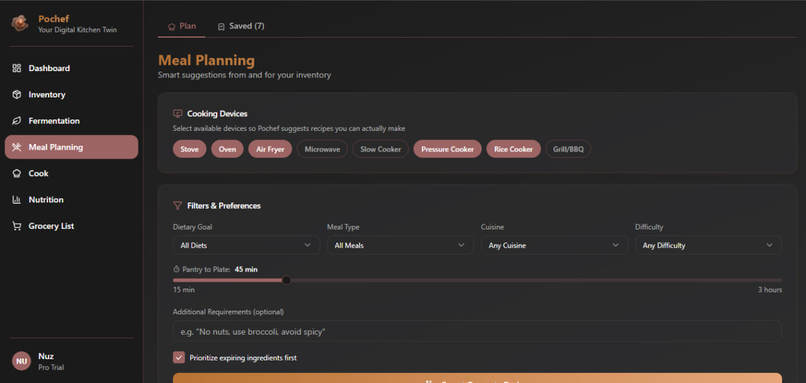Uncheck Prioritize expiring ingredients first checkbox
The height and width of the screenshot is (383, 806).
tap(179, 357)
